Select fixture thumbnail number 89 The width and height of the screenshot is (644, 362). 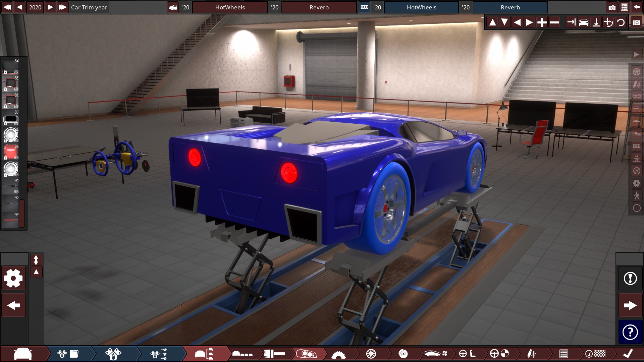[10, 152]
